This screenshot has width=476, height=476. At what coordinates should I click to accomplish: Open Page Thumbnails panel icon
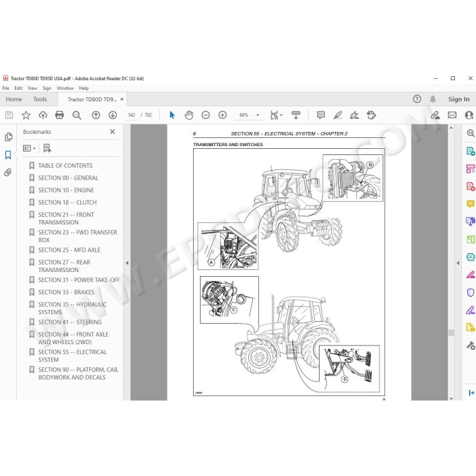point(8,137)
